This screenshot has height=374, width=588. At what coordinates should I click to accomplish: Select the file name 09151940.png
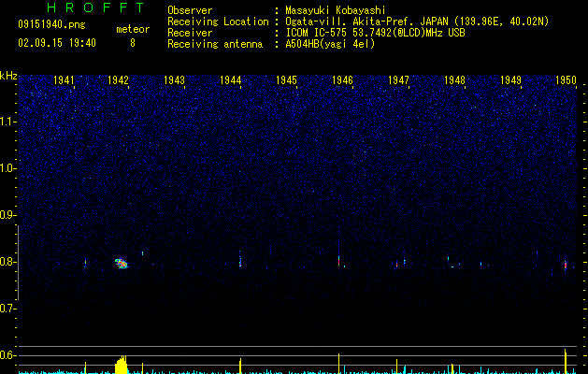coord(51,25)
